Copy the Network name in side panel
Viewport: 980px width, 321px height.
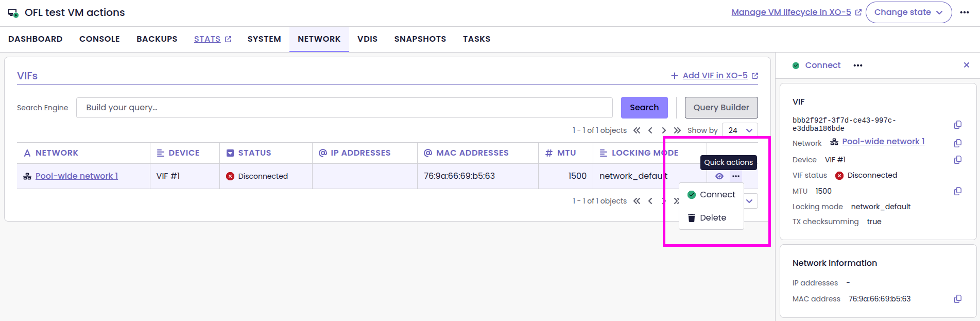click(x=957, y=143)
